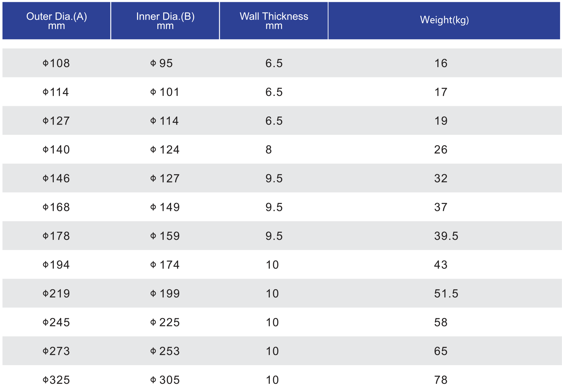The width and height of the screenshot is (562, 392).
Task: Click wall thickness 6.5 in the Φ108 row
Action: click(274, 63)
